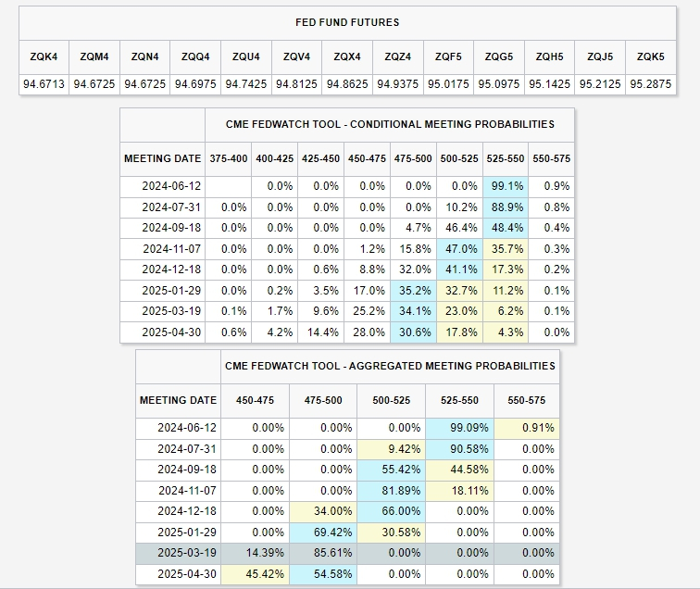Select the 99.09% aggregated probability cell
This screenshot has width=700, height=589.
point(460,428)
